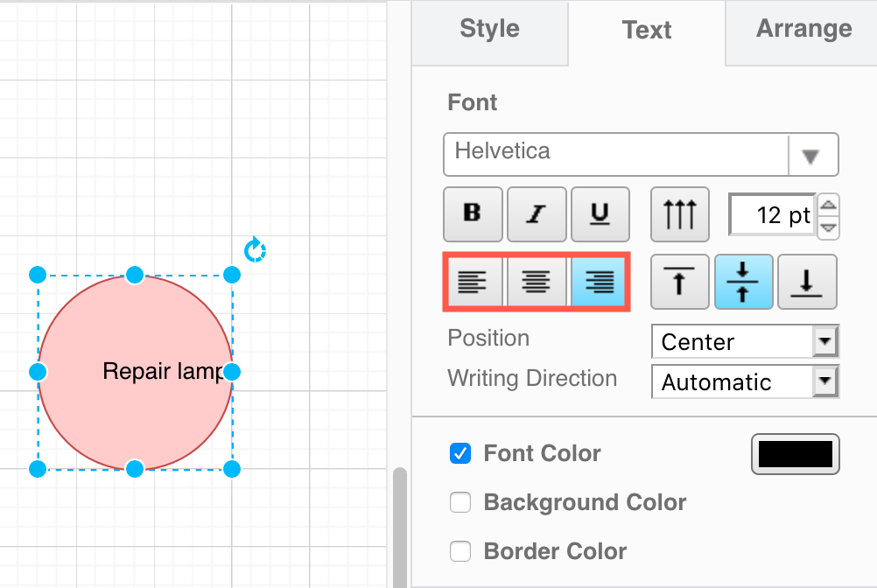Viewport: 877px width, 588px height.
Task: Set horizontal alignment to left
Action: pos(473,282)
